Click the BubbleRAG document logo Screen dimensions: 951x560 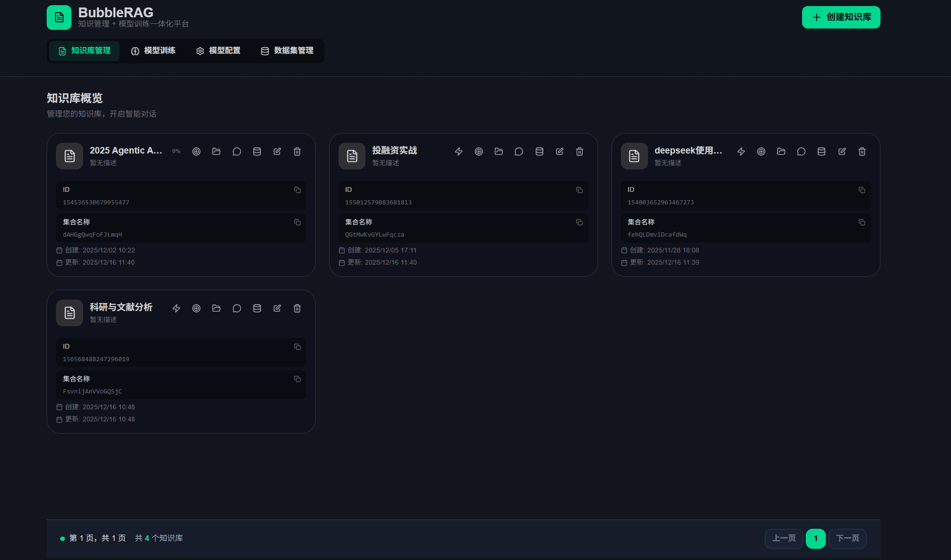click(x=59, y=17)
